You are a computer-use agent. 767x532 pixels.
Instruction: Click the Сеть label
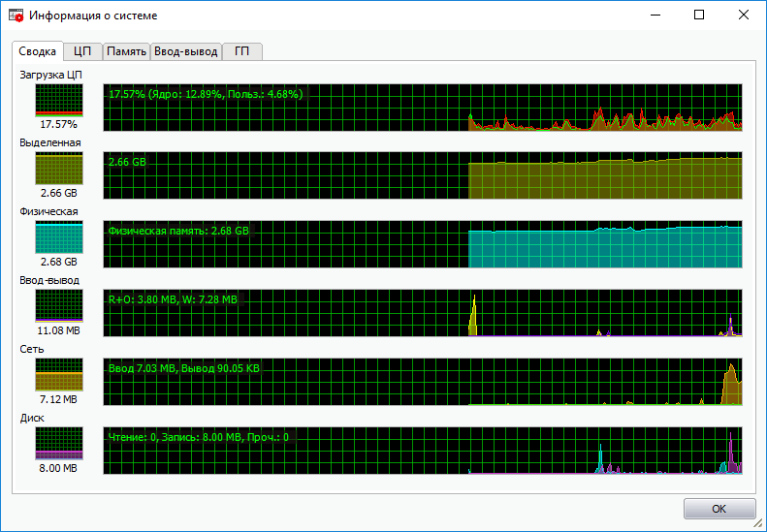tap(32, 349)
